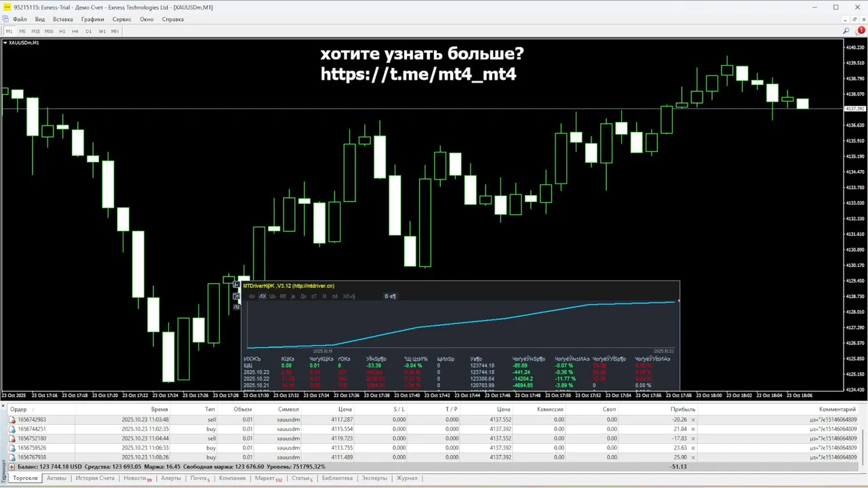Switch to the Библиотека tab
Image resolution: width=868 pixels, height=488 pixels.
(337, 479)
